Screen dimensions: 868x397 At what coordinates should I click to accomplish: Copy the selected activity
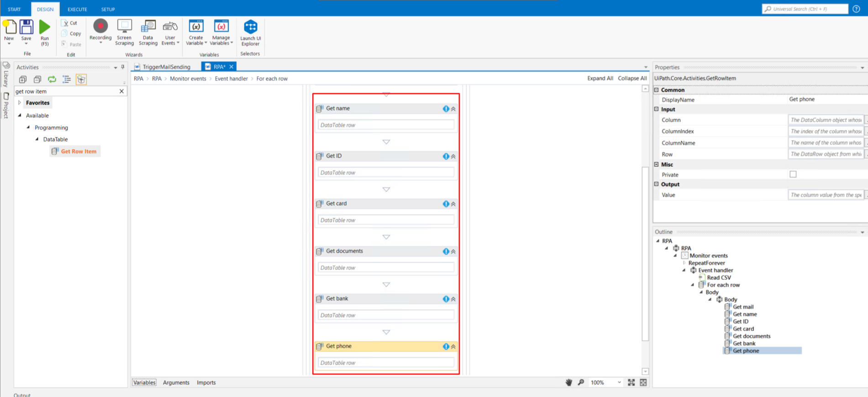pyautogui.click(x=71, y=33)
